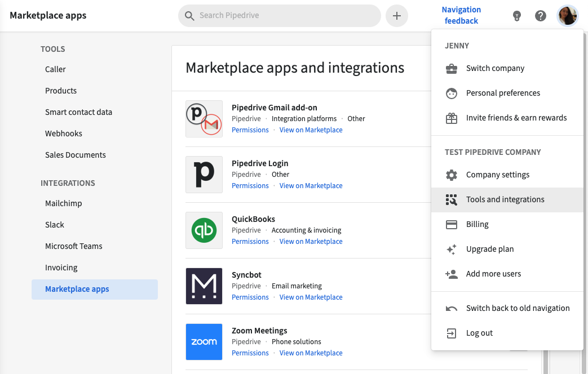
Task: Select Marketplace apps in the sidebar
Action: 95,290
